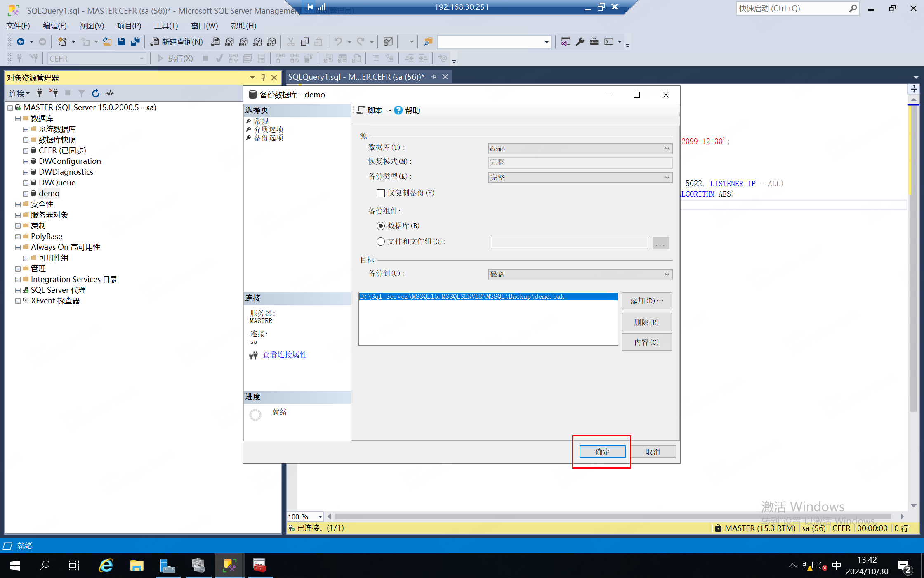The width and height of the screenshot is (924, 578).
Task: Click the Save All toolbar icon
Action: [135, 42]
